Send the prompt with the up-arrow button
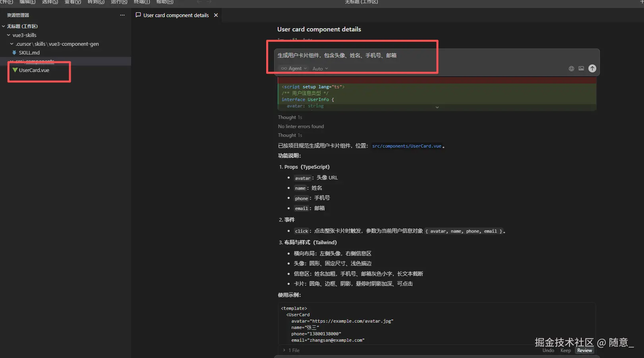The image size is (644, 358). [x=592, y=68]
